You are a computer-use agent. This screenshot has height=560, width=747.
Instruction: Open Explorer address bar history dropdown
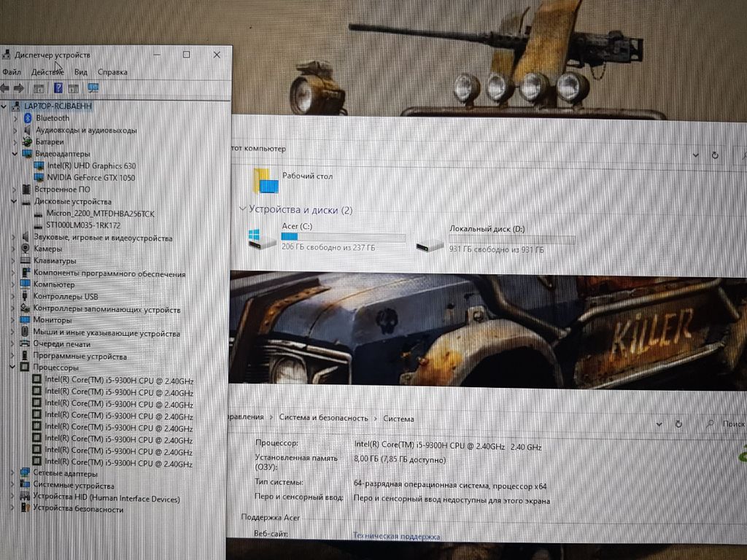pyautogui.click(x=695, y=155)
